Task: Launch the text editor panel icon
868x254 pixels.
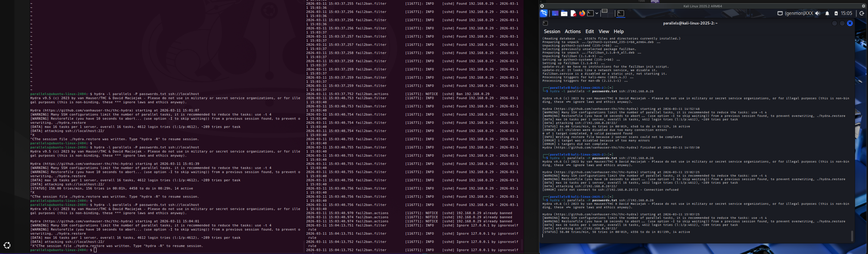Action: [573, 13]
